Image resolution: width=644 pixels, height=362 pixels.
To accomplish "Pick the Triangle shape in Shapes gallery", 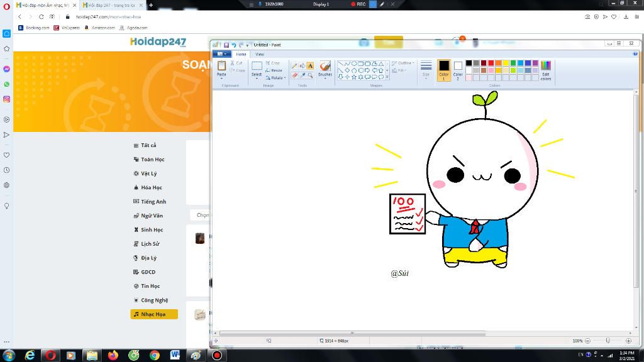I will coord(380,63).
